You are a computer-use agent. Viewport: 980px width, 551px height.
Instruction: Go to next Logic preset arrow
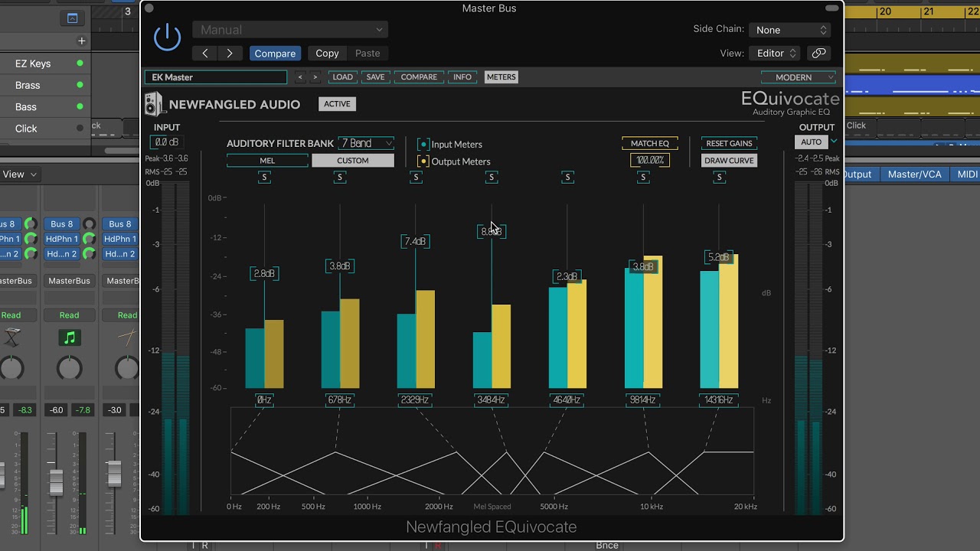coord(230,53)
